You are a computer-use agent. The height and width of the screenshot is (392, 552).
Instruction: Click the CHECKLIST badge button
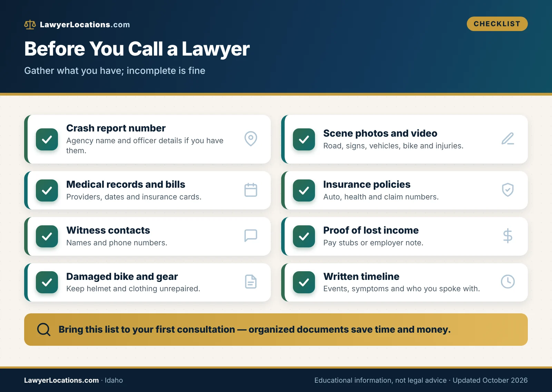497,24
